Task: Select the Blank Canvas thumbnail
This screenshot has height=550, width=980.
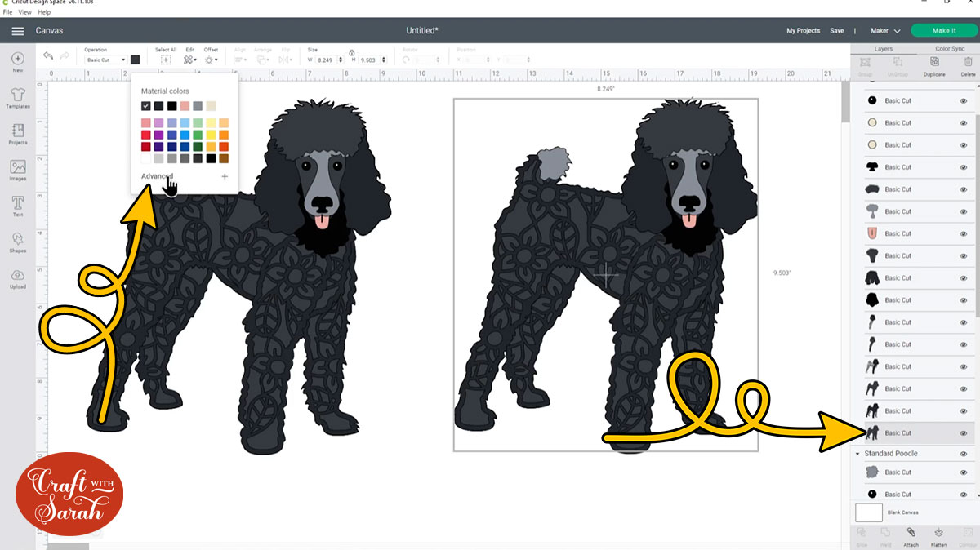Action: (x=869, y=512)
